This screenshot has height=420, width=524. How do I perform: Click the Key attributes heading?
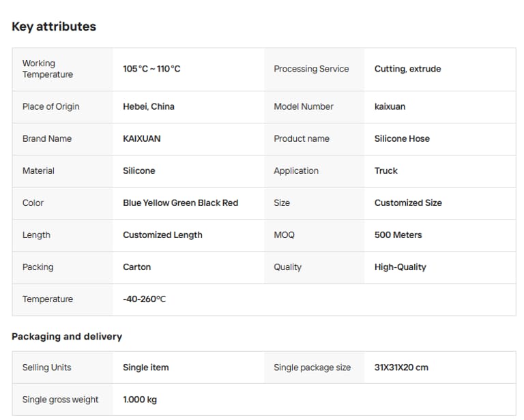click(x=54, y=27)
